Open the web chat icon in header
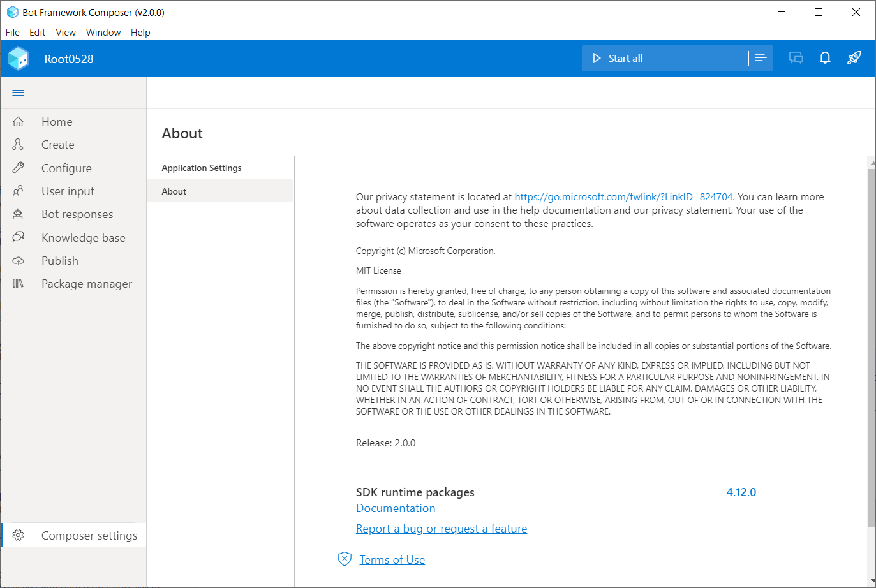 (x=796, y=58)
